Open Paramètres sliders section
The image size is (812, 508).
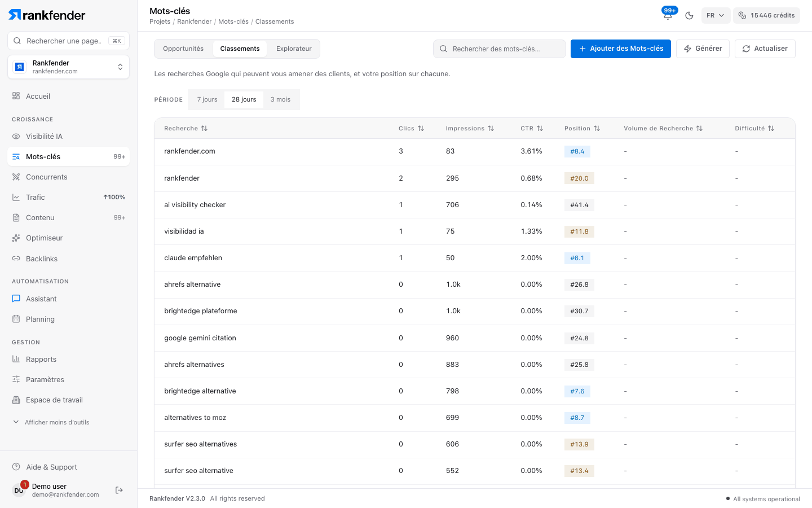(x=68, y=379)
